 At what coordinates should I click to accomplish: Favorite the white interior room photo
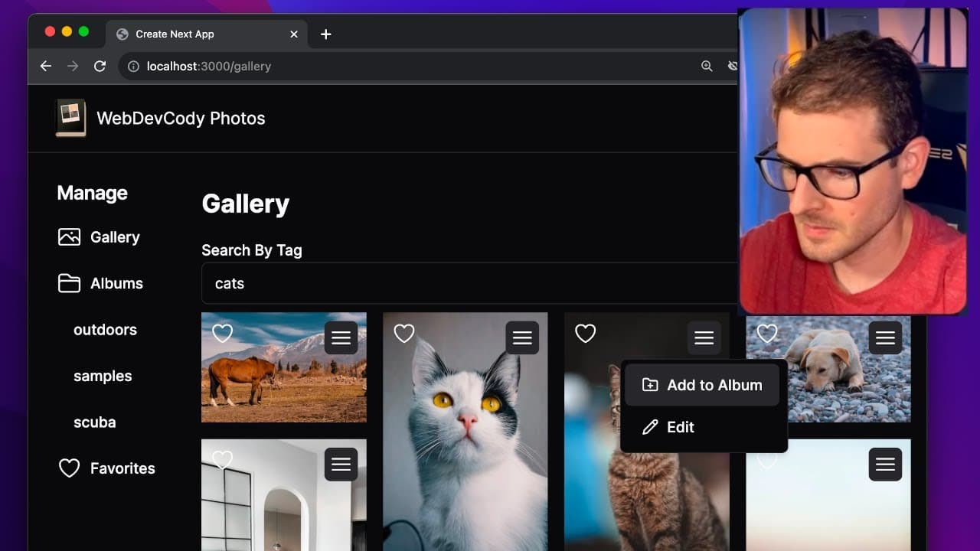click(x=222, y=459)
